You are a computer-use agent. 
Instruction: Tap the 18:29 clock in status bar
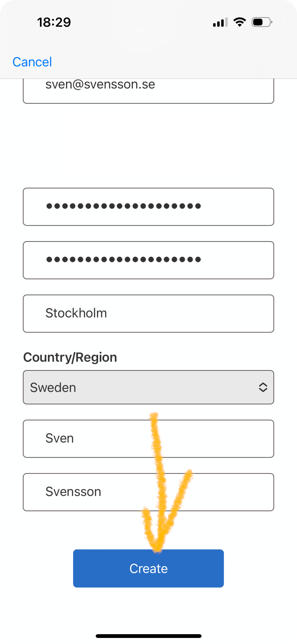tap(54, 22)
